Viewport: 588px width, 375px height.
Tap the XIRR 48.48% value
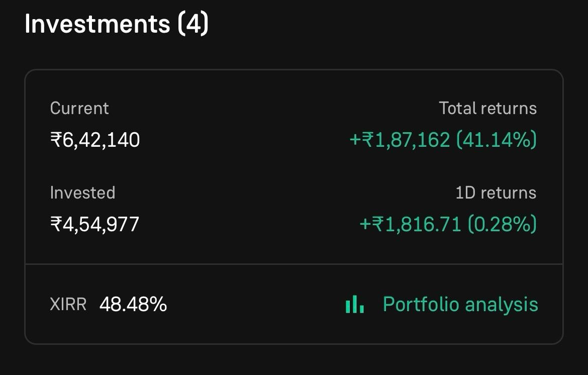coord(133,304)
